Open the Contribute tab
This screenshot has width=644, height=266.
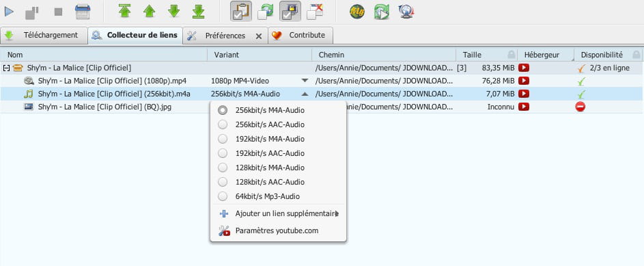pos(300,36)
